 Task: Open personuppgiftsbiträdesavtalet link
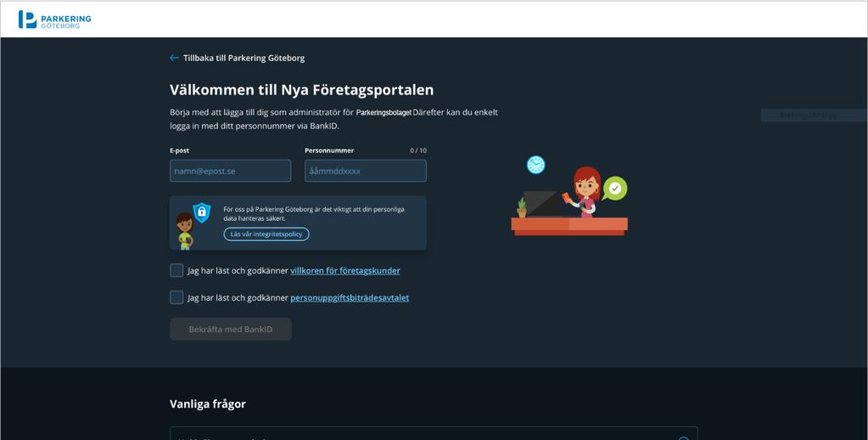coord(350,298)
